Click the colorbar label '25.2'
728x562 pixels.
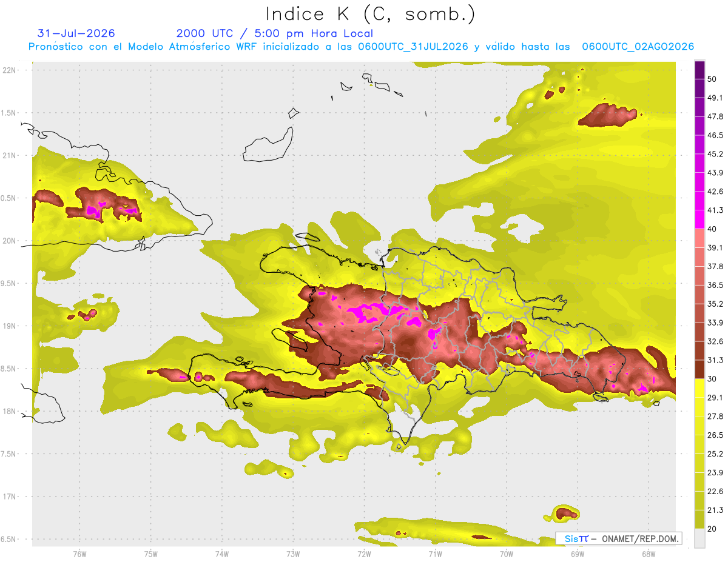[715, 454]
